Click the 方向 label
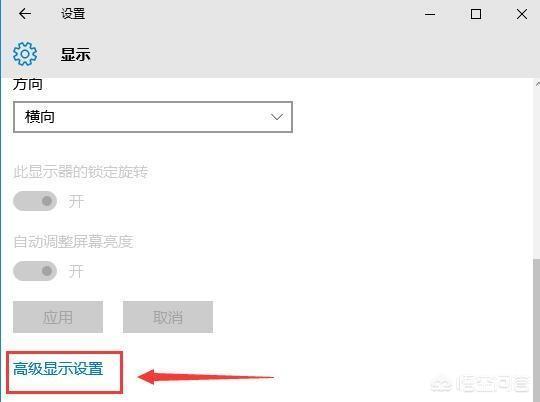Viewport: 540px width, 402px height. [28, 84]
